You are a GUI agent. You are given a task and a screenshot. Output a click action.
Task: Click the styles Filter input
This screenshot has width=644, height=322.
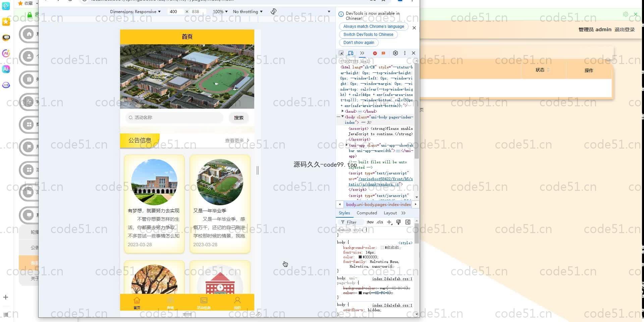pyautogui.click(x=352, y=222)
